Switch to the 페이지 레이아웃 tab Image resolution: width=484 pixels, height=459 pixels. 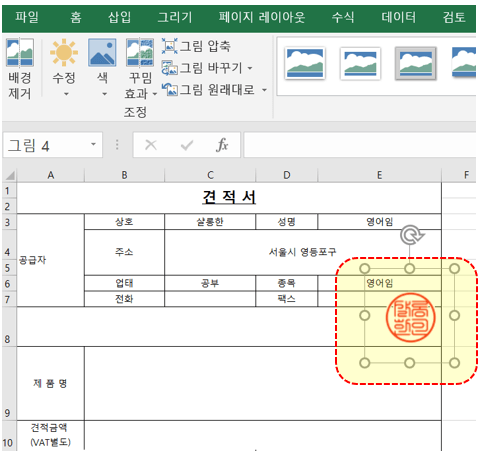click(262, 17)
